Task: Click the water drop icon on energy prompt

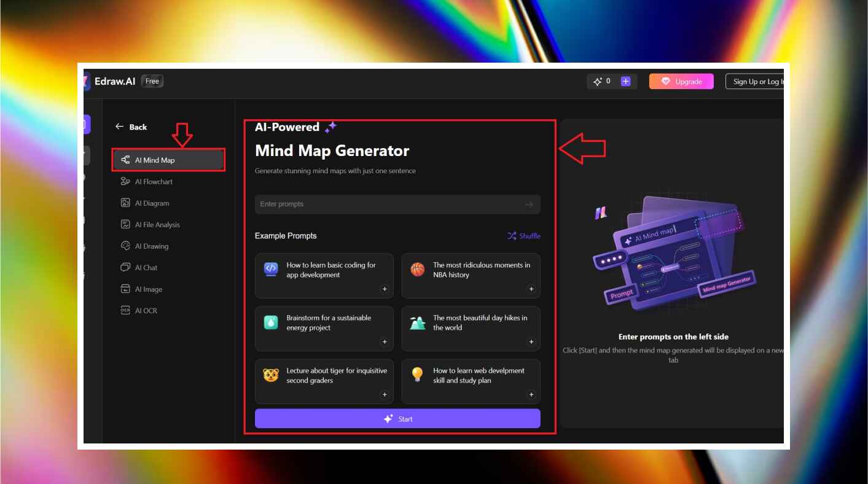Action: 271,322
